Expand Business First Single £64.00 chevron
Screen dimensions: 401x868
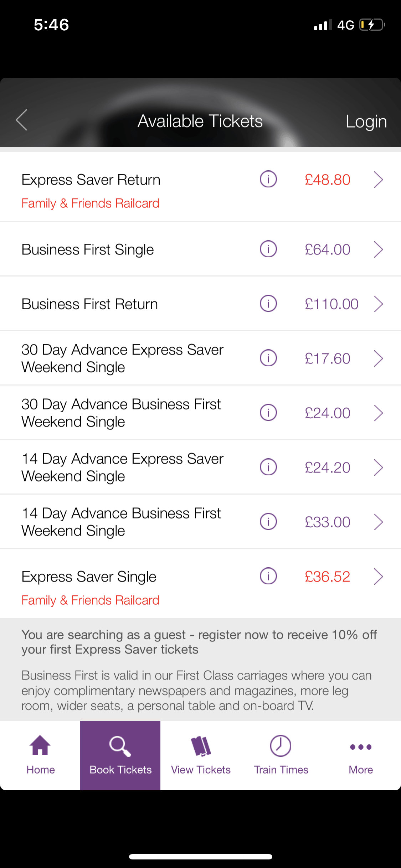(378, 249)
